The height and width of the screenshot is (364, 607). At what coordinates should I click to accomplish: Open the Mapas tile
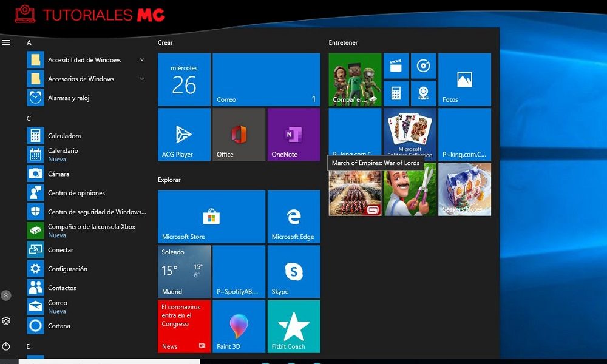pos(423,92)
